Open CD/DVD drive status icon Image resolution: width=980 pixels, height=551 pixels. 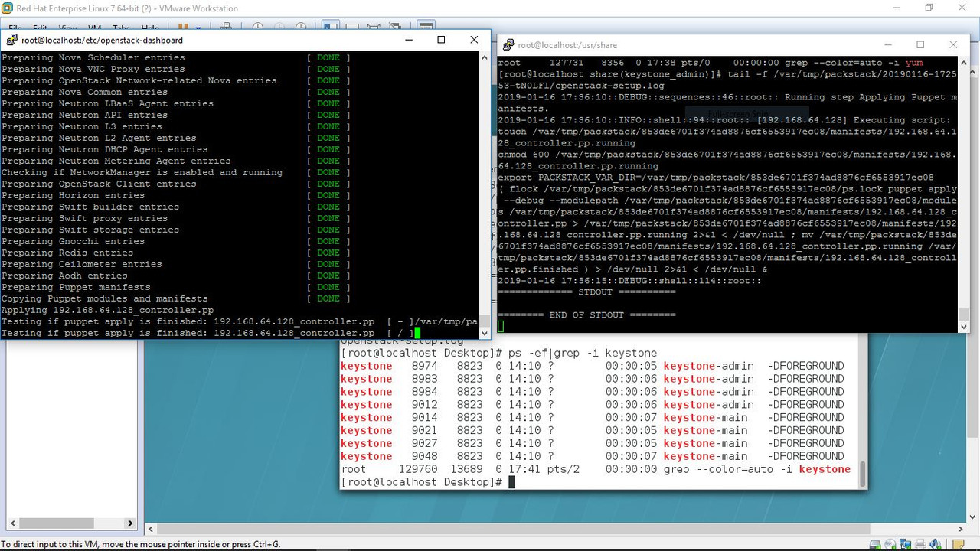[890, 544]
